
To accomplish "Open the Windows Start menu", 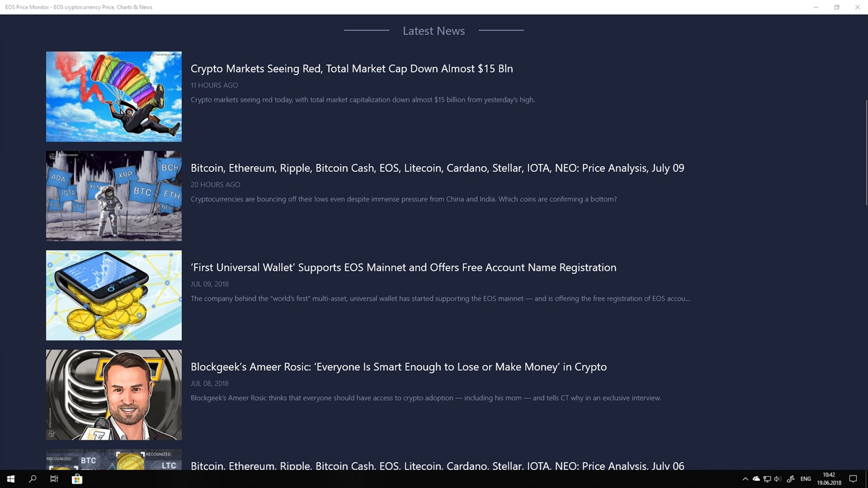I will [x=11, y=479].
